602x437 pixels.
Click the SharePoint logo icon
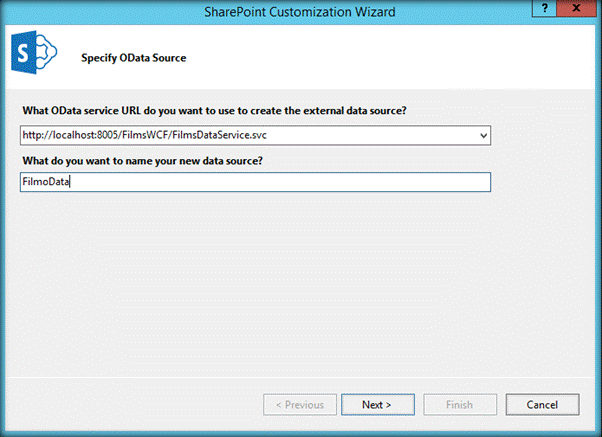(x=34, y=52)
